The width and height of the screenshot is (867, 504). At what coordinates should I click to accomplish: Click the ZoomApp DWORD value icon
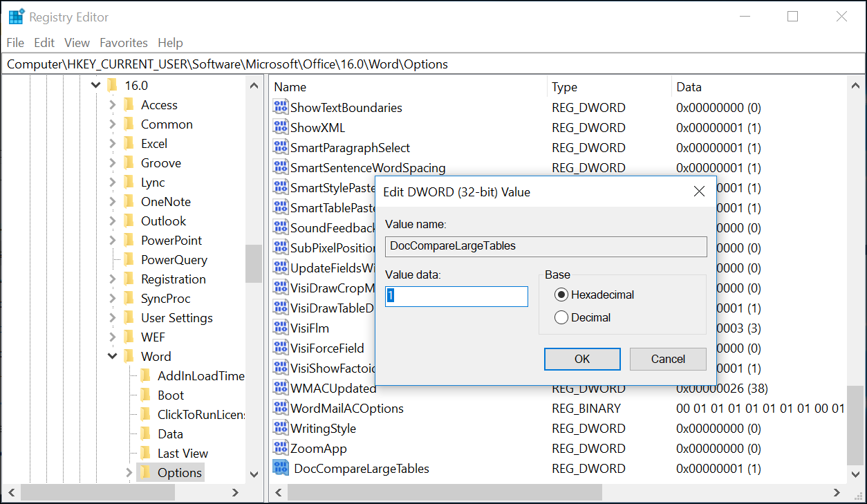pyautogui.click(x=280, y=448)
